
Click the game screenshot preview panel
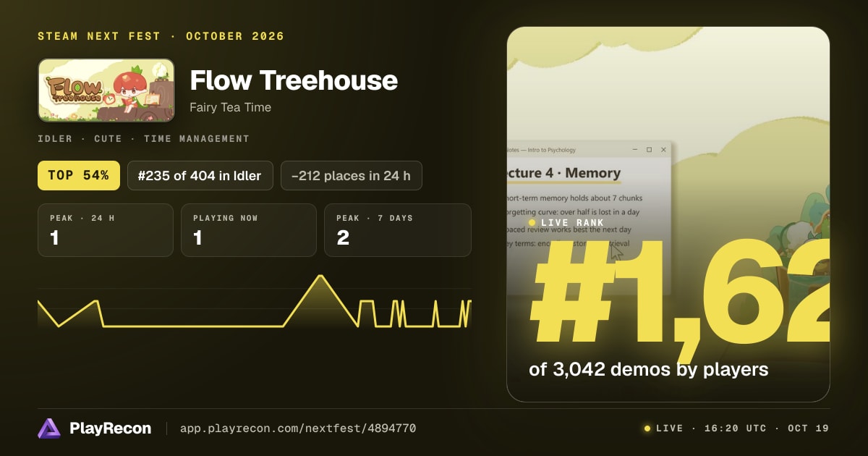(668, 214)
